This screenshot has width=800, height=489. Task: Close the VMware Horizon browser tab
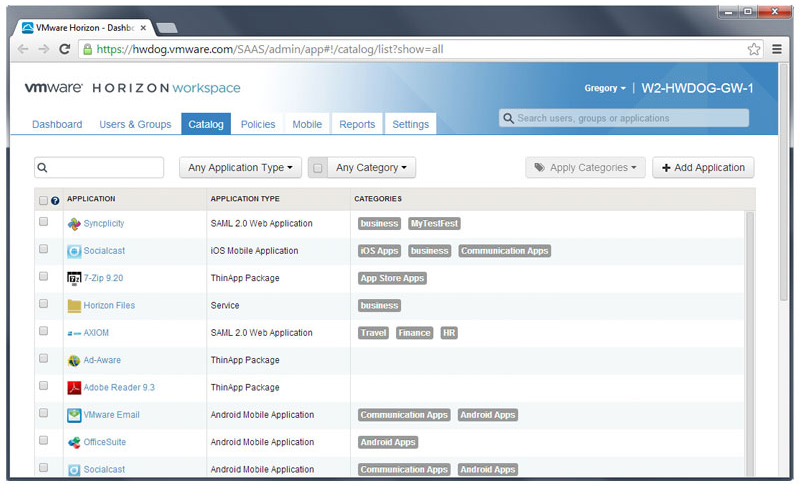tap(143, 28)
